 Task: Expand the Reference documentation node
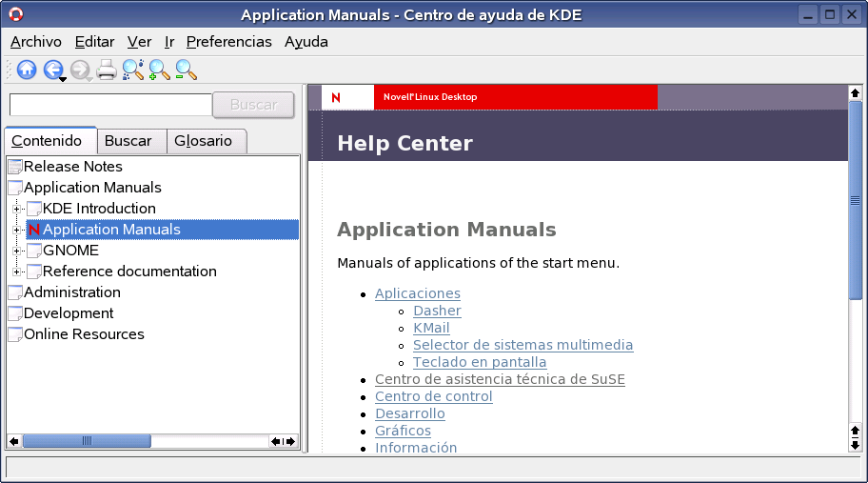16,272
